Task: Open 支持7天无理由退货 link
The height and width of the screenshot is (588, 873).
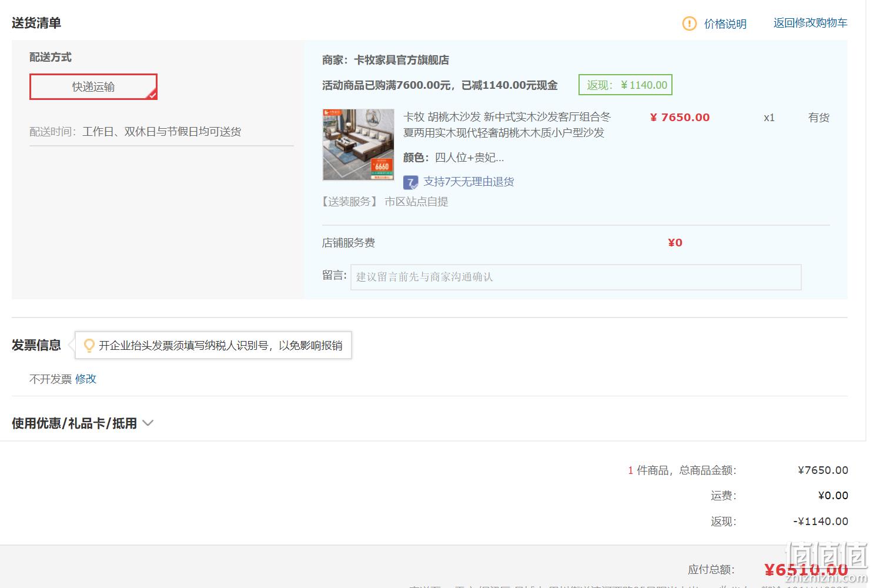Action: click(469, 182)
